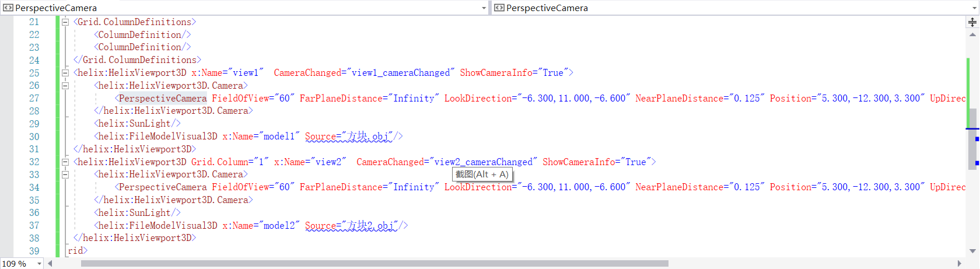
Task: Click closing helix:HelixViewport3D tag on line 38
Action: [x=135, y=239]
